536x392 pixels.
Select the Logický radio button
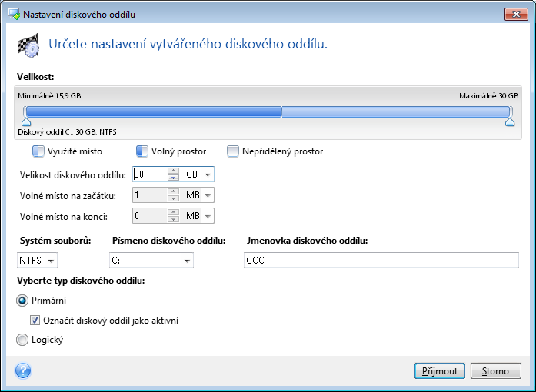point(22,340)
